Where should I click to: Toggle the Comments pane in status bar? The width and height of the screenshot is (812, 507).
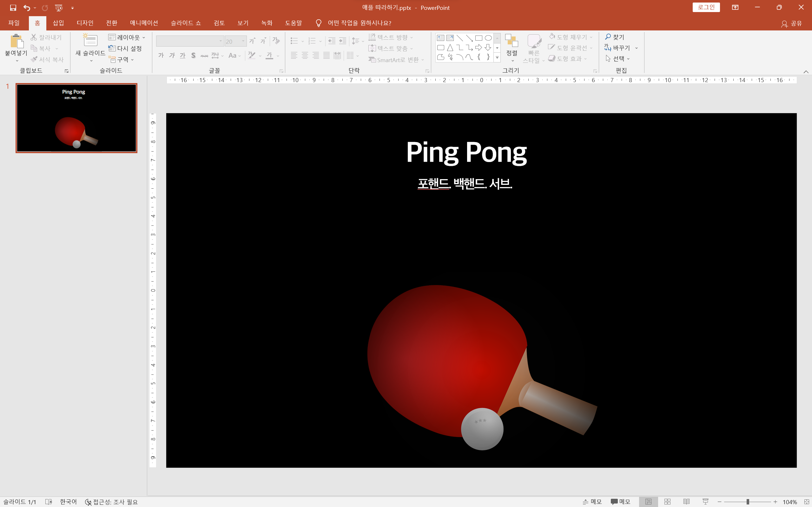point(620,502)
